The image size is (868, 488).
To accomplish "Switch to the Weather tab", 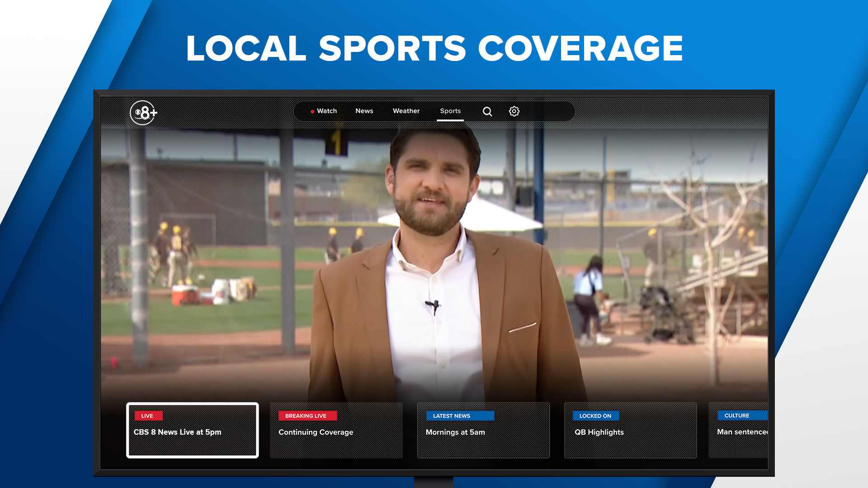I will [x=406, y=111].
